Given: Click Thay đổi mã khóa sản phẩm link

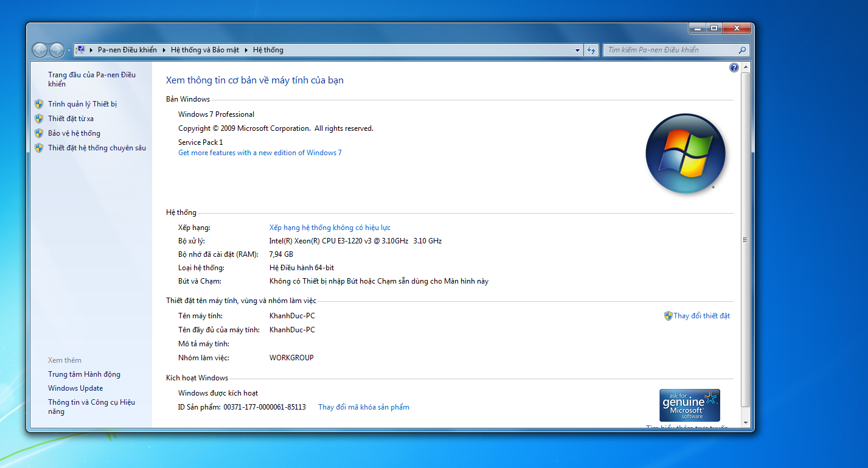Looking at the screenshot, I should pyautogui.click(x=364, y=407).
